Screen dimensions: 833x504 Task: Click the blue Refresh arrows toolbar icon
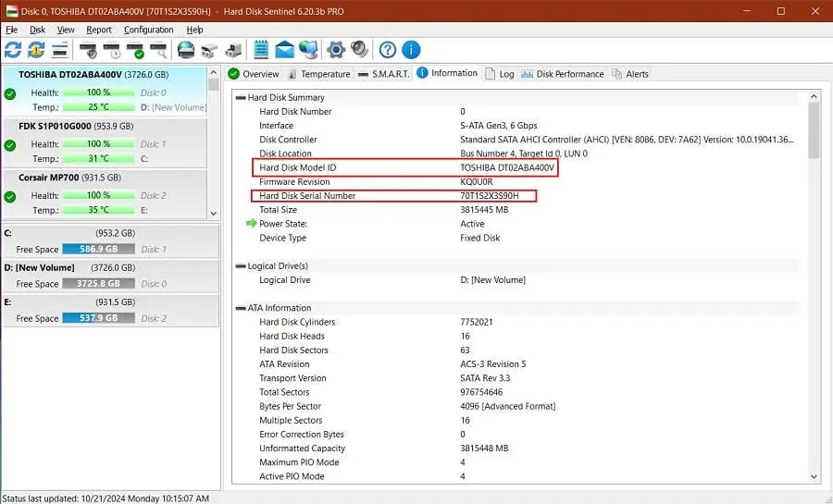[13, 50]
